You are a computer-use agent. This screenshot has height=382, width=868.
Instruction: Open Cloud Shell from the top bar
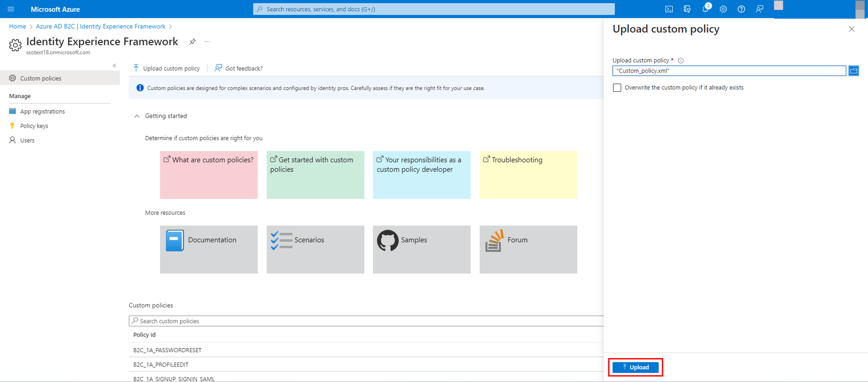coord(669,9)
